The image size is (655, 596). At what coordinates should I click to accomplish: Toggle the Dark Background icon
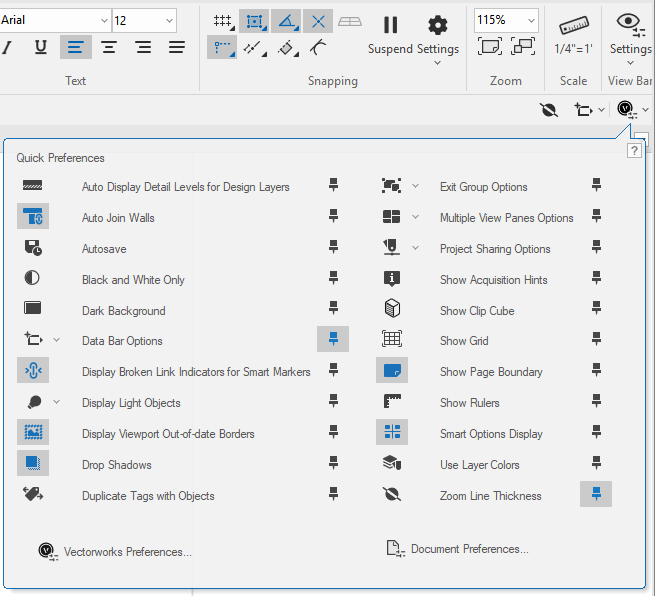pos(33,308)
